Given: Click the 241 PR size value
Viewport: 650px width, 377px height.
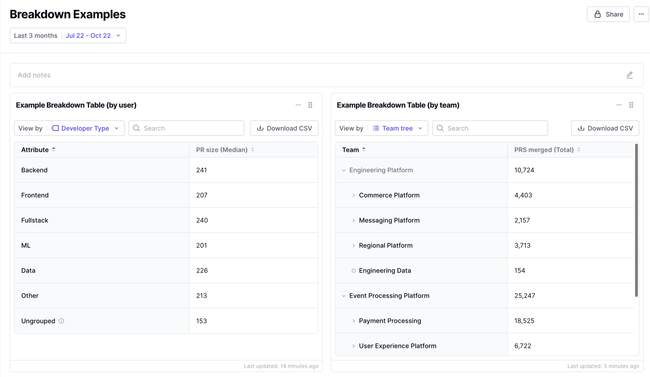Looking at the screenshot, I should [201, 170].
